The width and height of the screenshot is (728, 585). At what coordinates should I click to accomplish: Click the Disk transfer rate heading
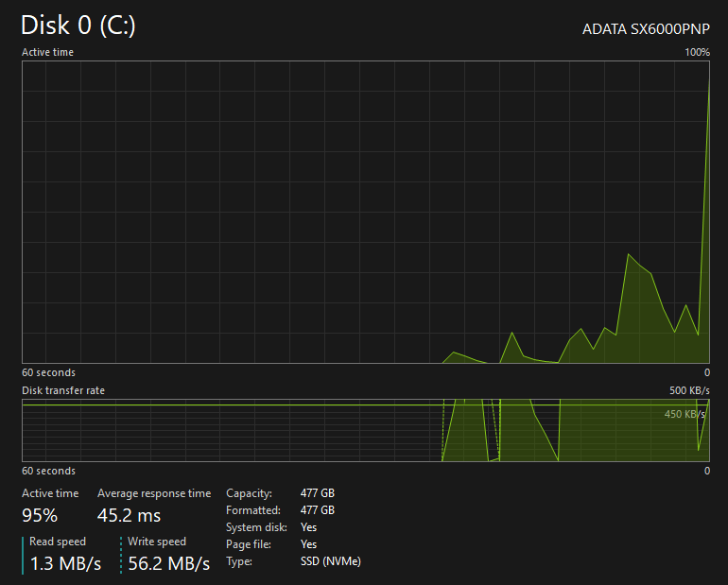(63, 390)
